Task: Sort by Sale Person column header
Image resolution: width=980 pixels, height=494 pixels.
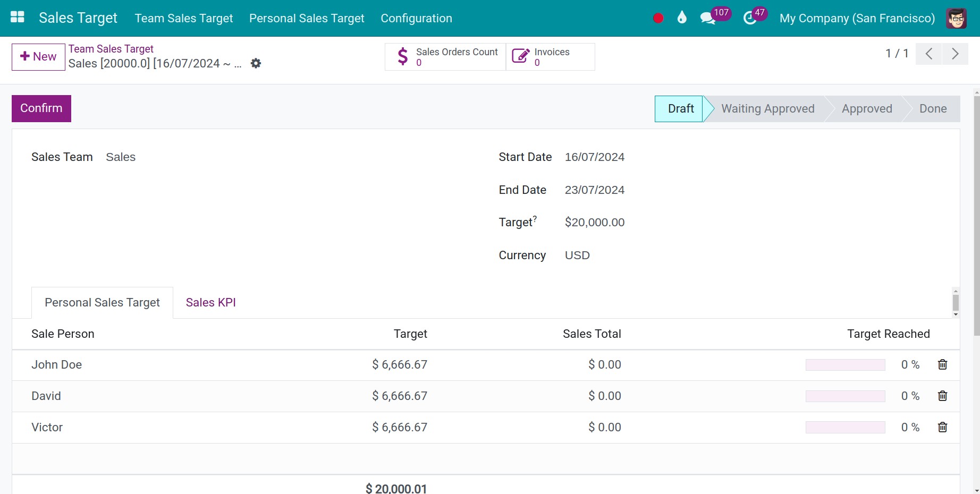Action: 63,334
